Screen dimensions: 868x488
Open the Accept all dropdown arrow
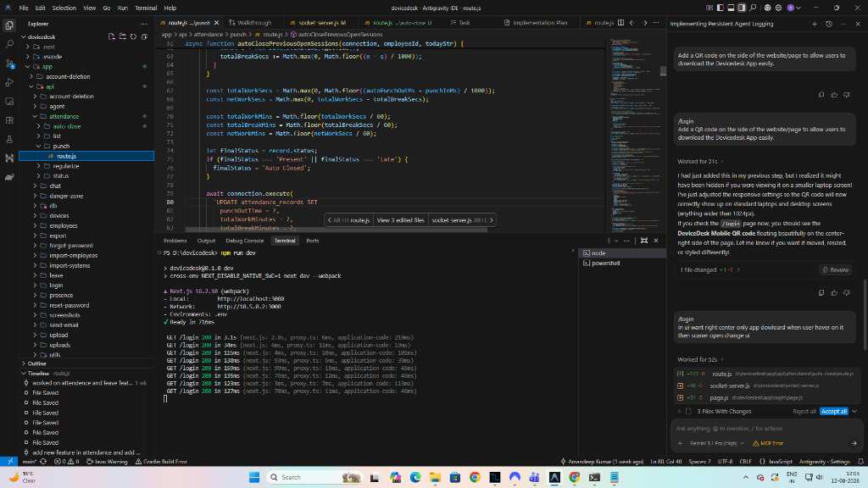854,411
